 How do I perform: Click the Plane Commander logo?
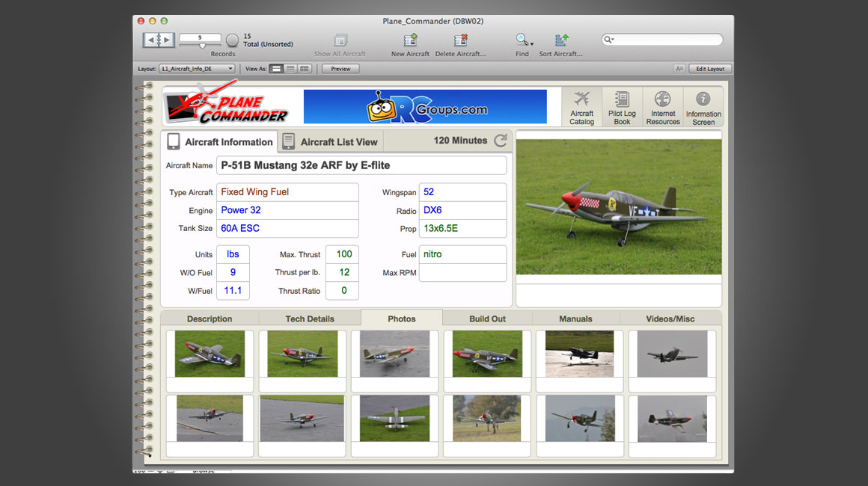[227, 103]
